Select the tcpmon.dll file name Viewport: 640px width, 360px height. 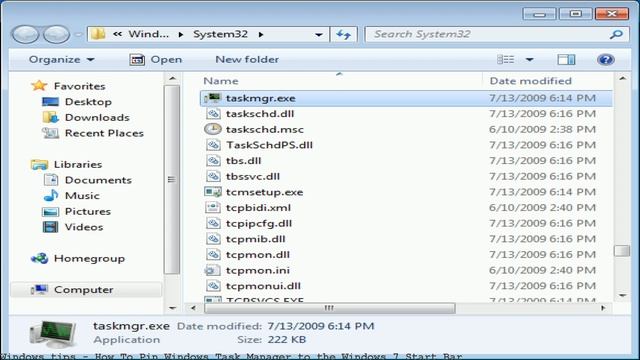258,255
